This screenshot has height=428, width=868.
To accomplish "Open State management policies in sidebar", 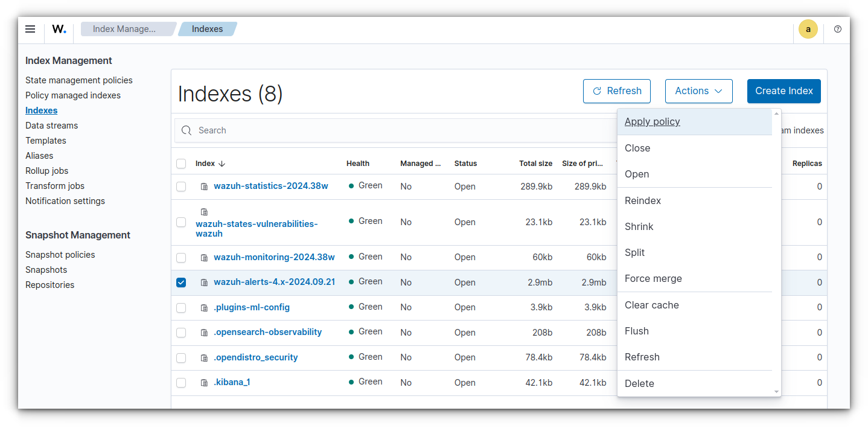I will tap(79, 80).
